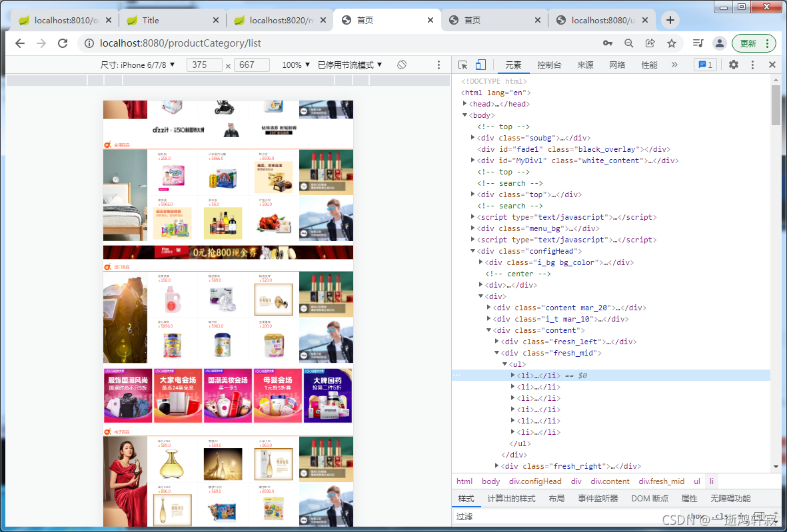
Task: Click the zoom magnifier icon in address bar
Action: click(629, 43)
